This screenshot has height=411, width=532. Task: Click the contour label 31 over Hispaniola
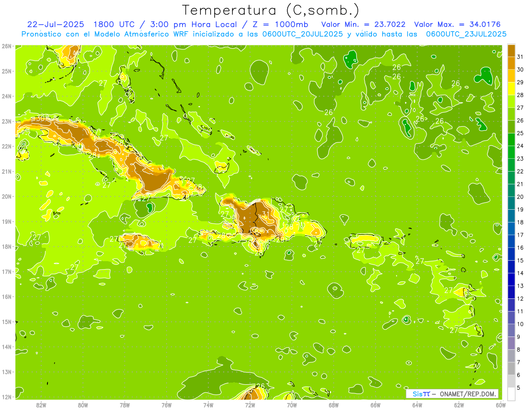(x=266, y=214)
